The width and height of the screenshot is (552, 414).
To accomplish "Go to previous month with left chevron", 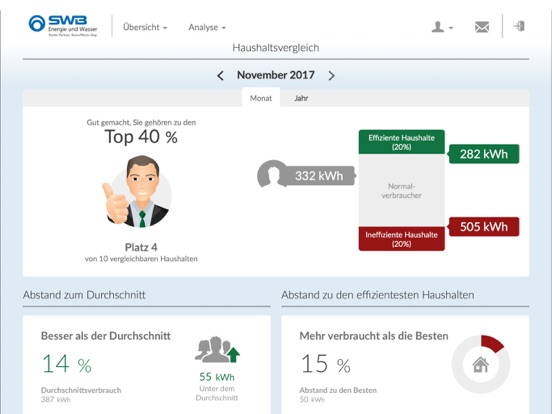I will 220,75.
